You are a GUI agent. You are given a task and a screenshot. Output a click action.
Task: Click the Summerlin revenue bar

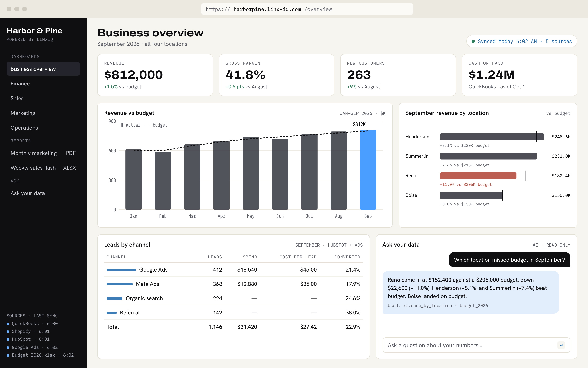[x=488, y=156]
